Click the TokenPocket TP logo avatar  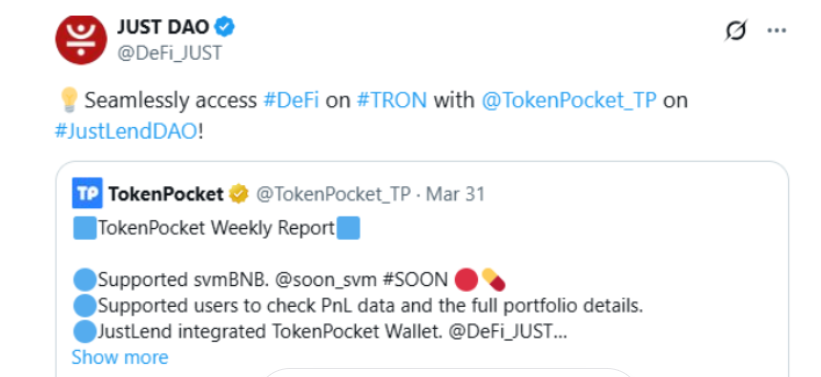coord(87,193)
